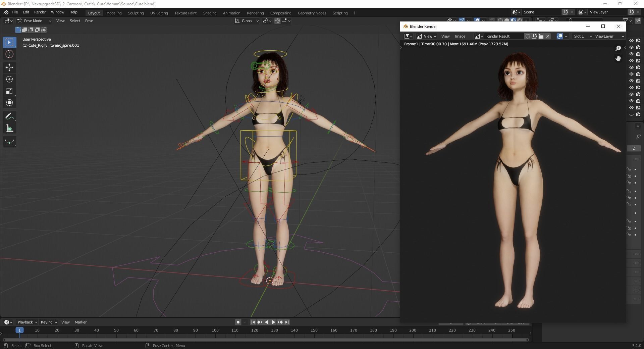
Task: Open the View mode dropdown in render window
Action: coord(426,36)
